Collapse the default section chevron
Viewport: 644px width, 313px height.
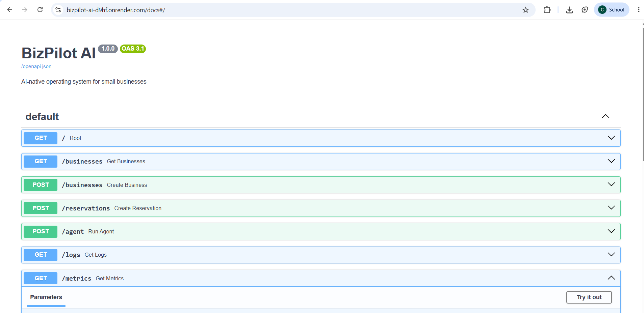pos(606,116)
